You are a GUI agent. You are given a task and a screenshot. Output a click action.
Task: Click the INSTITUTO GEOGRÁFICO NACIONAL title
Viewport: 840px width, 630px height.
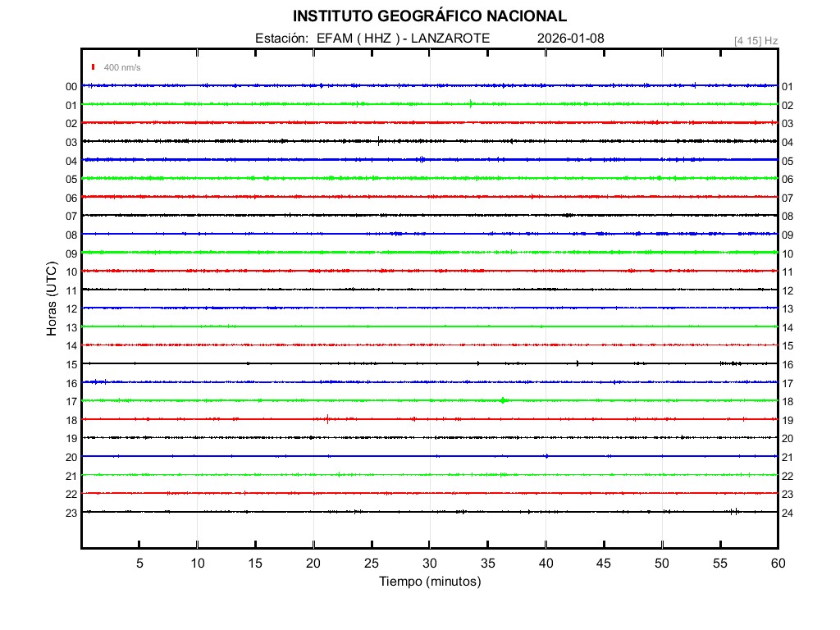tap(430, 16)
